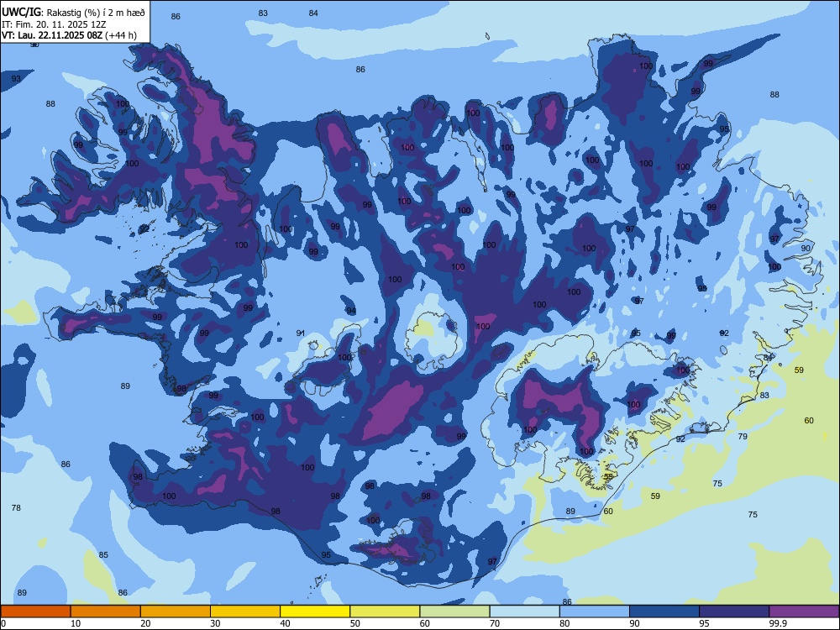840x630 pixels.
Task: Select the light blue 80–90 legend swatch
Action: click(x=595, y=612)
